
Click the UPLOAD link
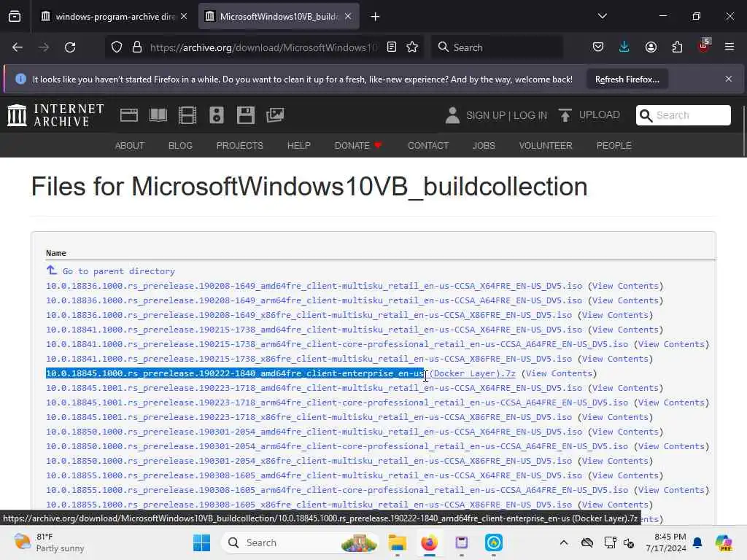600,114
